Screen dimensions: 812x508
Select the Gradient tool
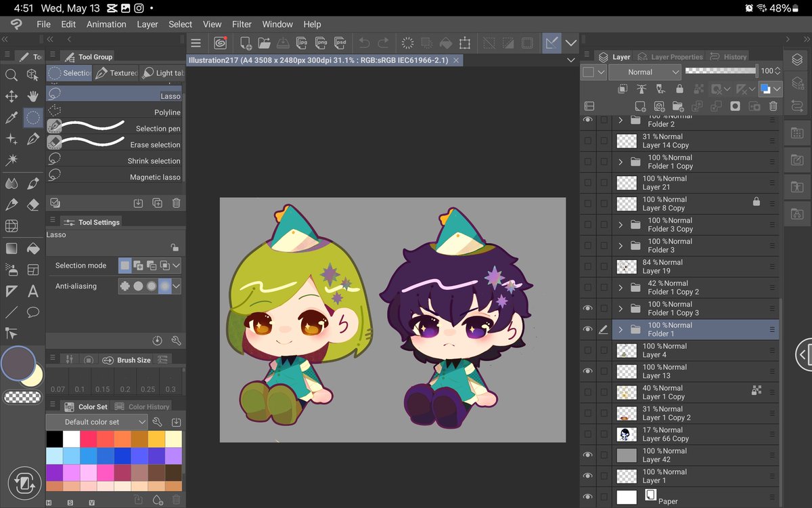(12, 248)
